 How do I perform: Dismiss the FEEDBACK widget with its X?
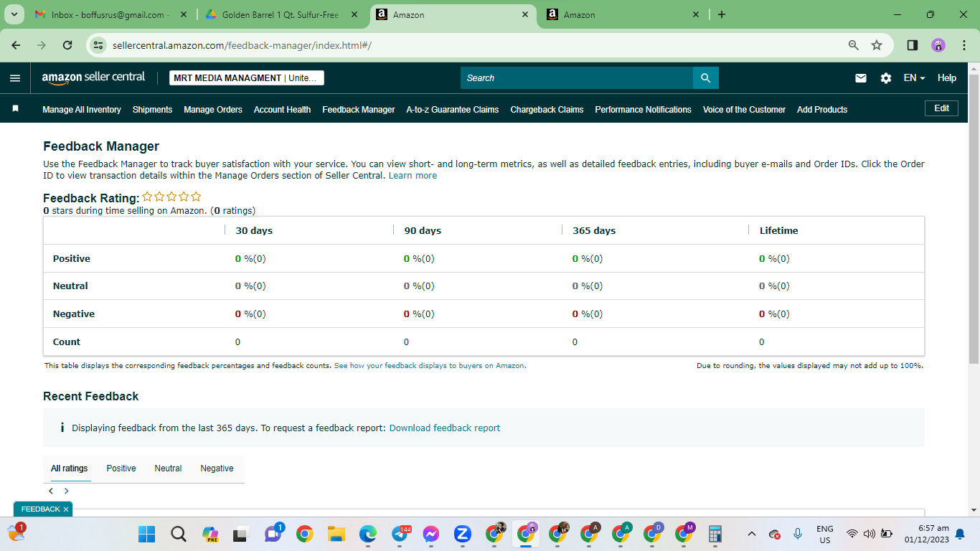tap(66, 509)
